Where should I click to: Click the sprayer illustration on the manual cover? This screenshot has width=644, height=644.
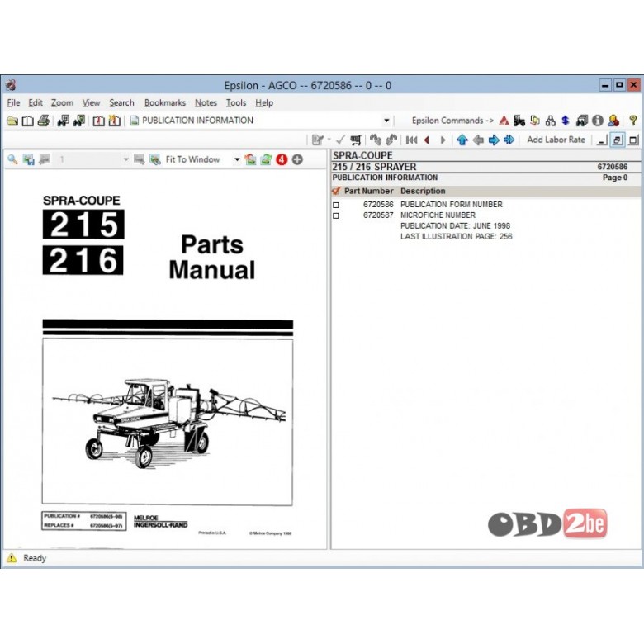[x=169, y=423]
